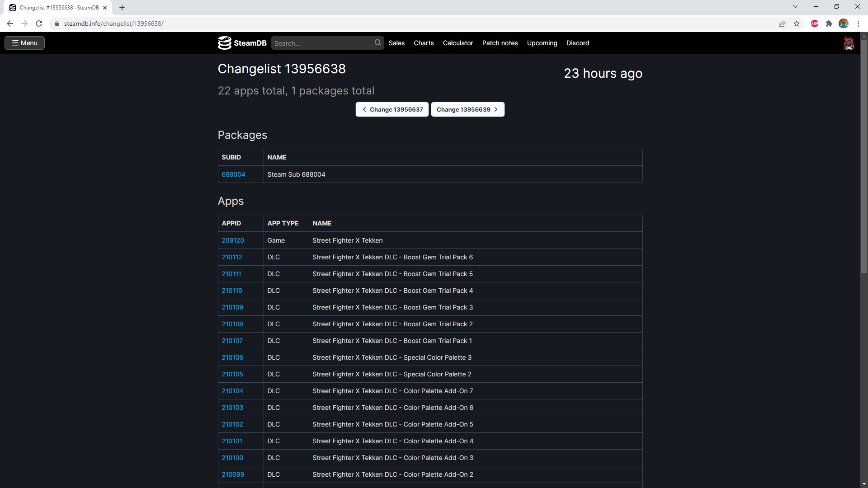Click the site lock icon
Viewport: 868px width, 488px height.
pos(57,23)
